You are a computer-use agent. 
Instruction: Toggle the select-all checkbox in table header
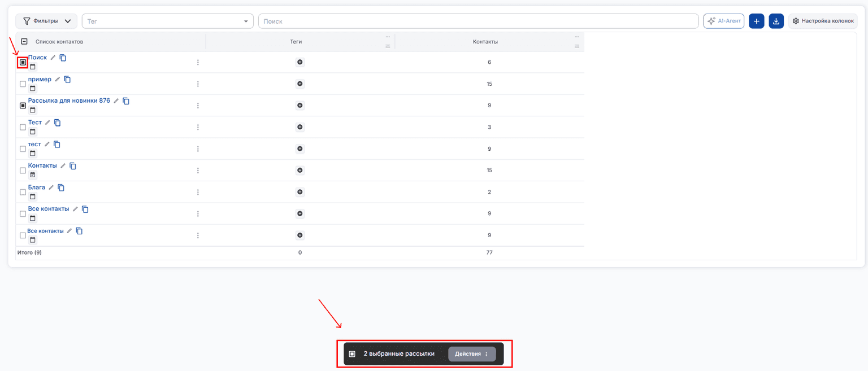[24, 41]
